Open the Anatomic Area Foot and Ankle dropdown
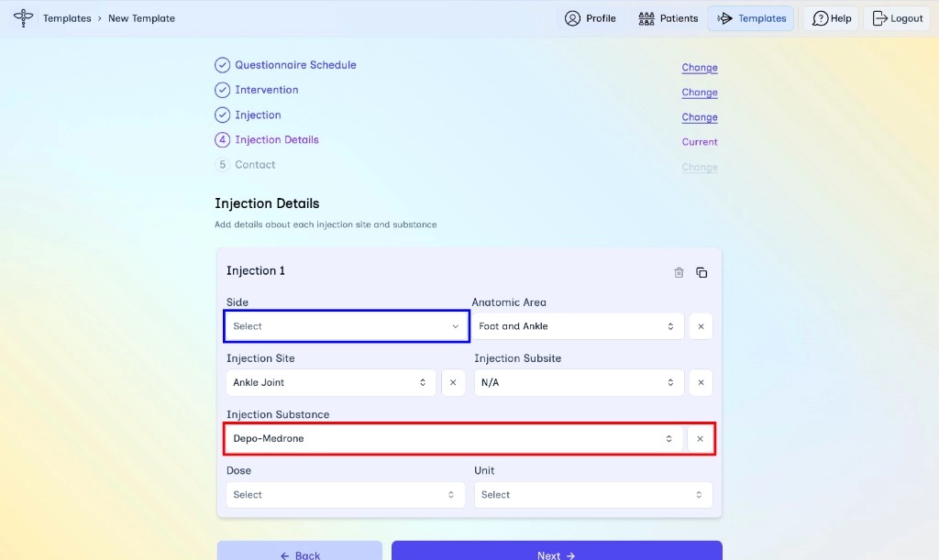This screenshot has height=560, width=939. tap(578, 326)
